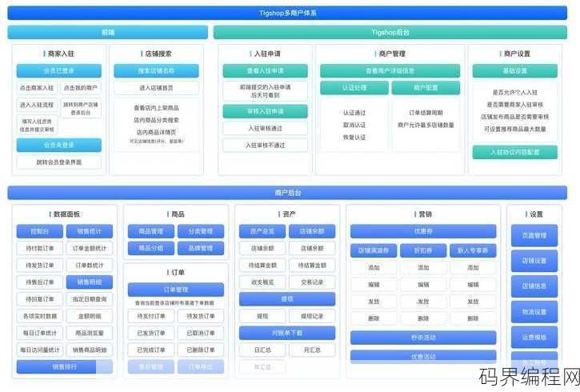Click the 会员未登录 block

click(59, 145)
